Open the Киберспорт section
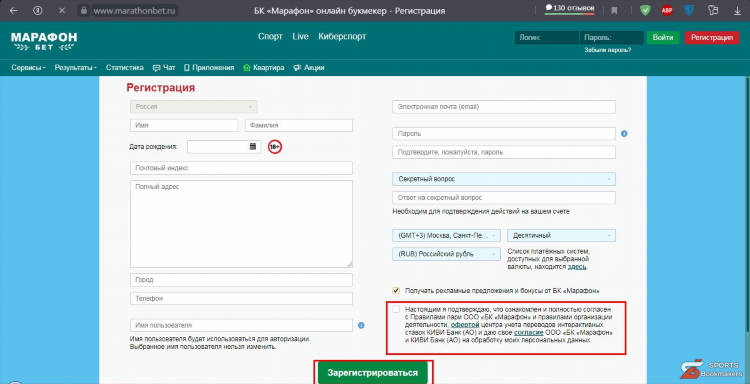The image size is (750, 384). (342, 36)
